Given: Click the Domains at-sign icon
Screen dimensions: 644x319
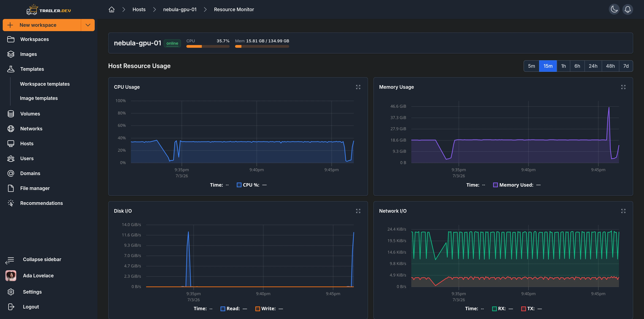Looking at the screenshot, I should (11, 173).
